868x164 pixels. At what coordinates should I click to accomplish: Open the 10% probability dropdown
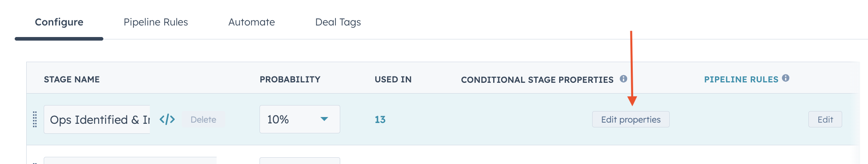tap(300, 119)
